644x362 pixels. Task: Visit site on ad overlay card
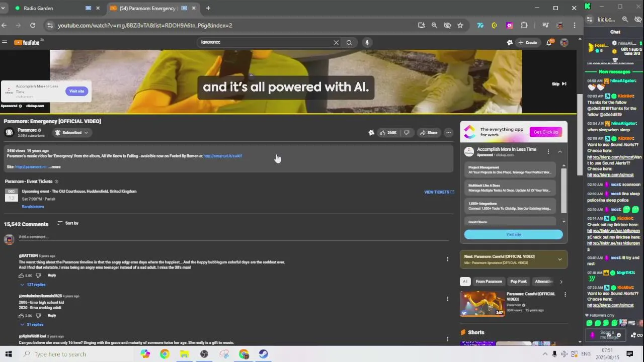76,91
